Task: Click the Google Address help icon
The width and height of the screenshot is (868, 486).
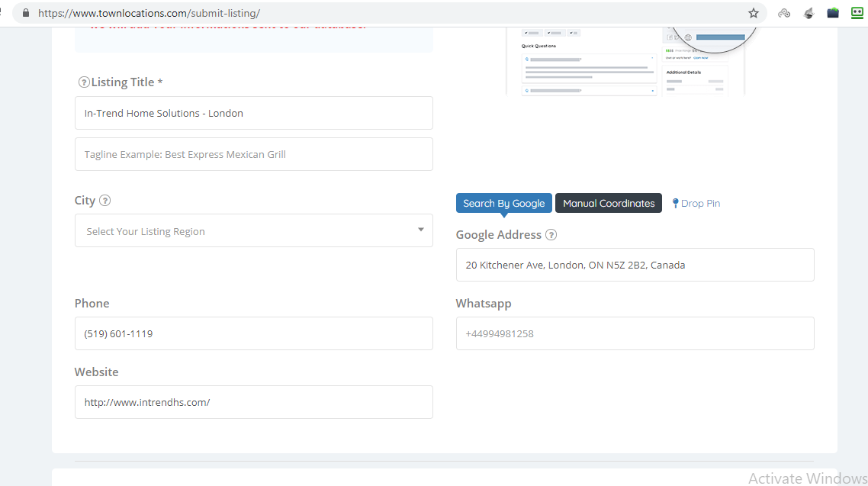Action: pos(551,235)
